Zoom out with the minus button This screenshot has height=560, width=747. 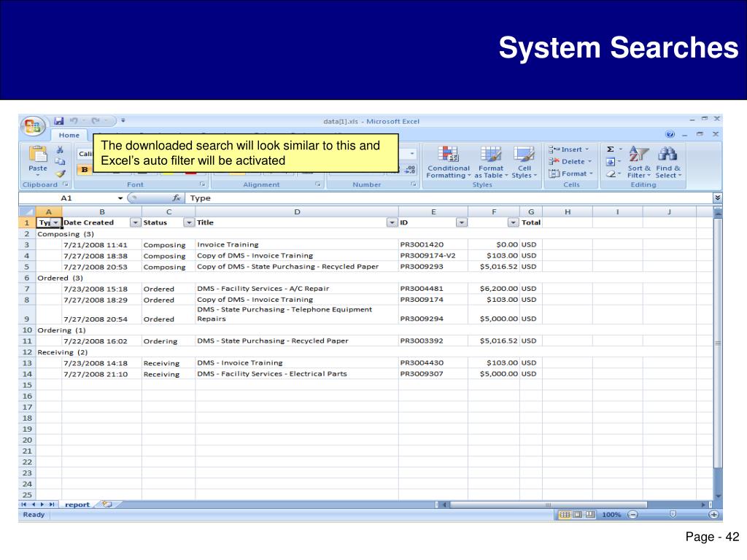click(632, 515)
